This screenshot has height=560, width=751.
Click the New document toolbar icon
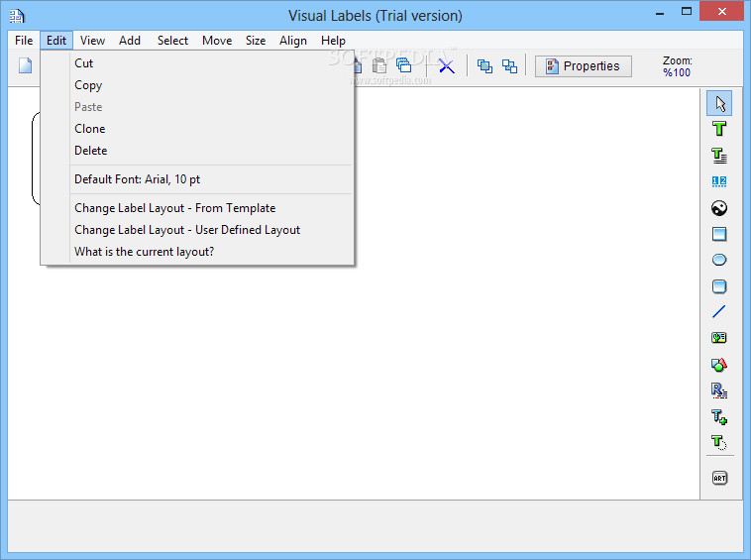(26, 65)
